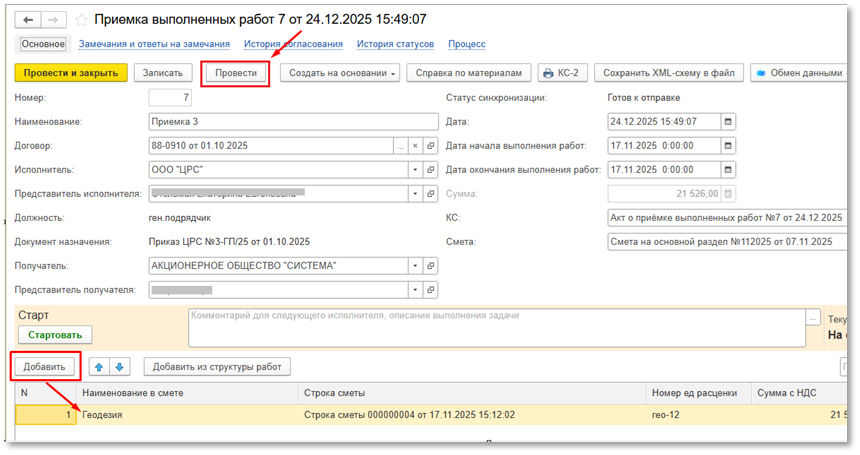Switch to История согласования tab
The width and height of the screenshot is (860, 455).
293,44
